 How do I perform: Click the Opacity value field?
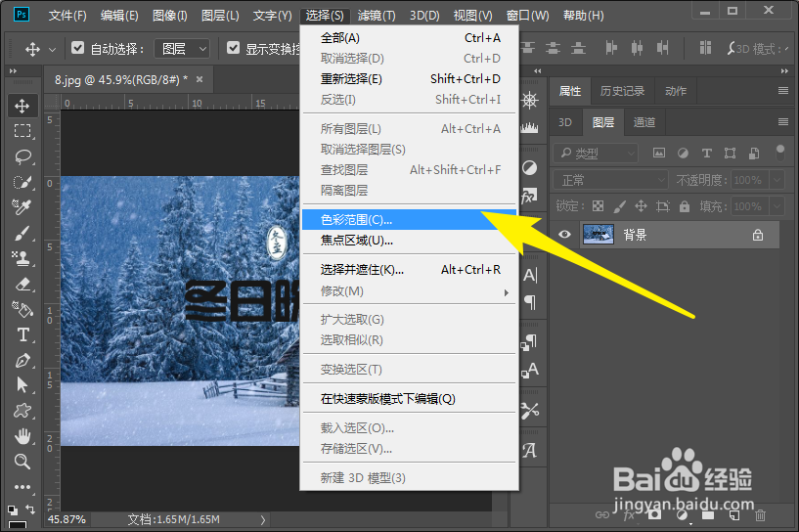(749, 180)
